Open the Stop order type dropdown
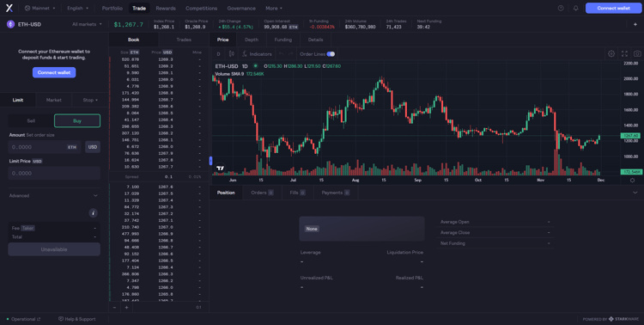Viewport: 644px width, 325px height. (x=90, y=100)
